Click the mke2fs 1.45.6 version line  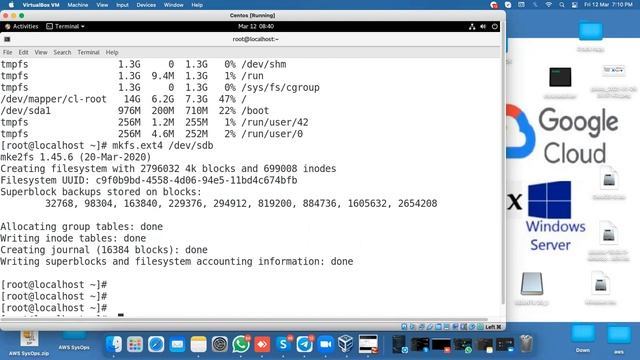point(76,157)
